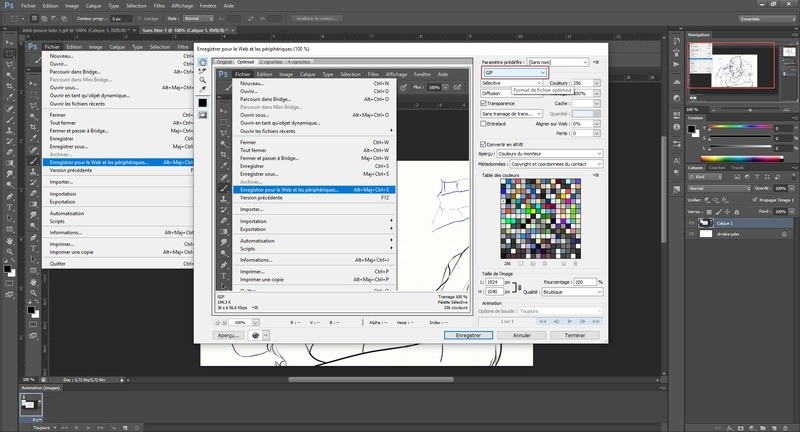Screen dimensions: 800x432
Task: Open the Aperçu Couleurs du moniteur dropdown
Action: click(x=550, y=154)
